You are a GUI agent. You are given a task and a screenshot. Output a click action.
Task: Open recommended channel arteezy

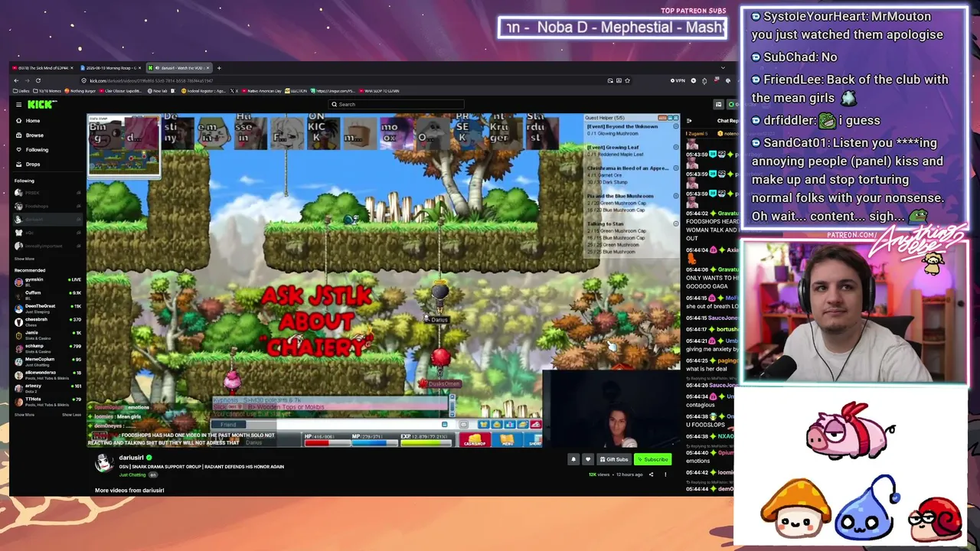point(47,387)
